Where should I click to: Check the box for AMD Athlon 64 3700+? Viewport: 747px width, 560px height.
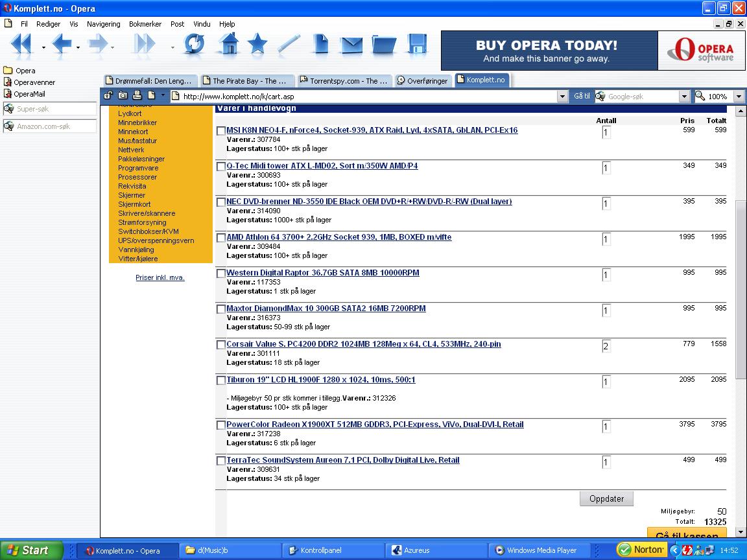click(x=220, y=238)
